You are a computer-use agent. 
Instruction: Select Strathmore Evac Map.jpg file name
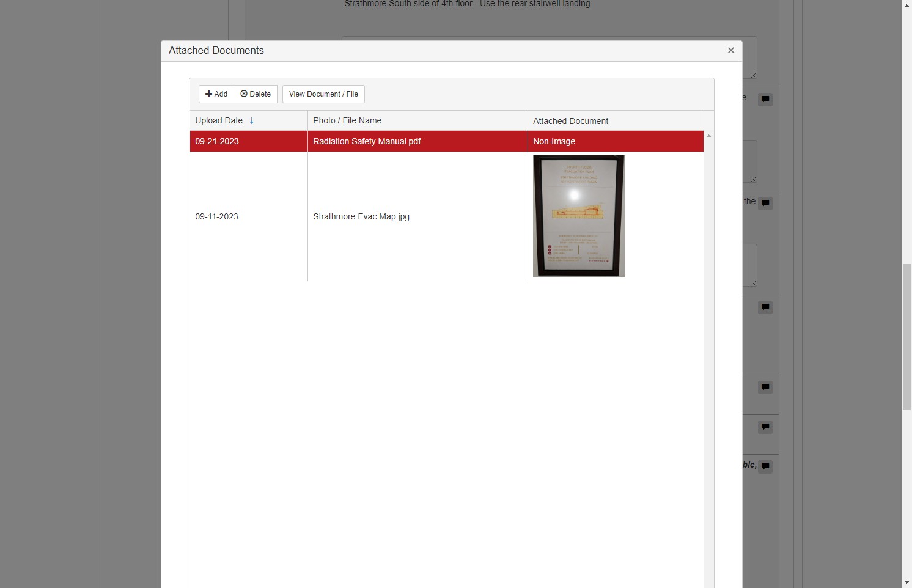click(361, 216)
